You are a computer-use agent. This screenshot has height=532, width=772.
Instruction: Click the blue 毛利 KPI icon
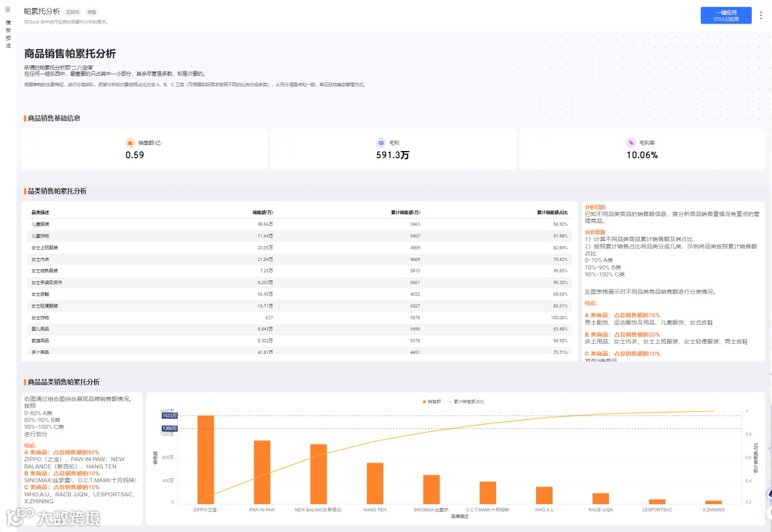coord(380,143)
